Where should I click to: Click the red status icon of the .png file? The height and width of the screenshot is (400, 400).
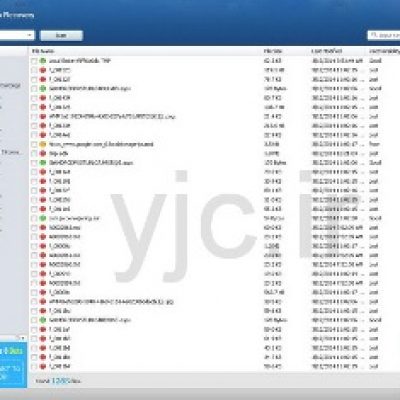coord(43,117)
